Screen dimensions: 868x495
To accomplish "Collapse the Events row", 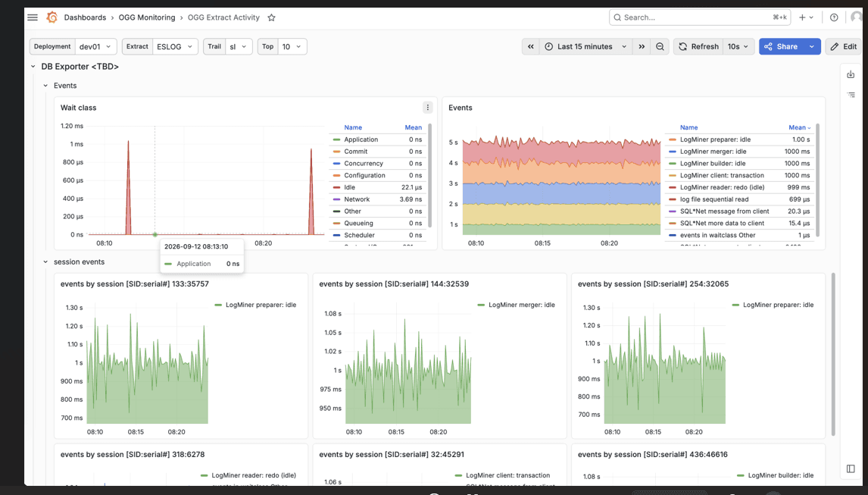I will click(x=45, y=86).
